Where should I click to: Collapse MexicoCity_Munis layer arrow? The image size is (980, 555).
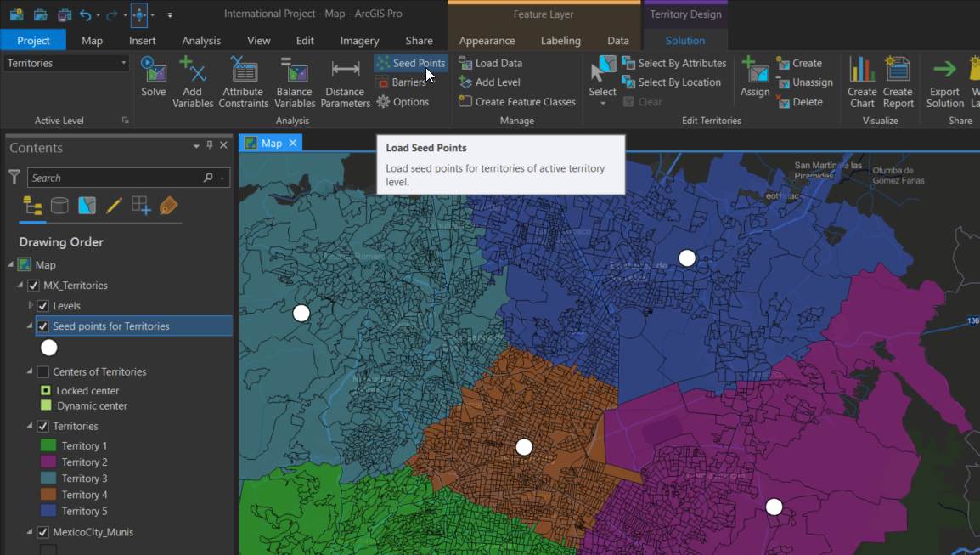click(30, 532)
